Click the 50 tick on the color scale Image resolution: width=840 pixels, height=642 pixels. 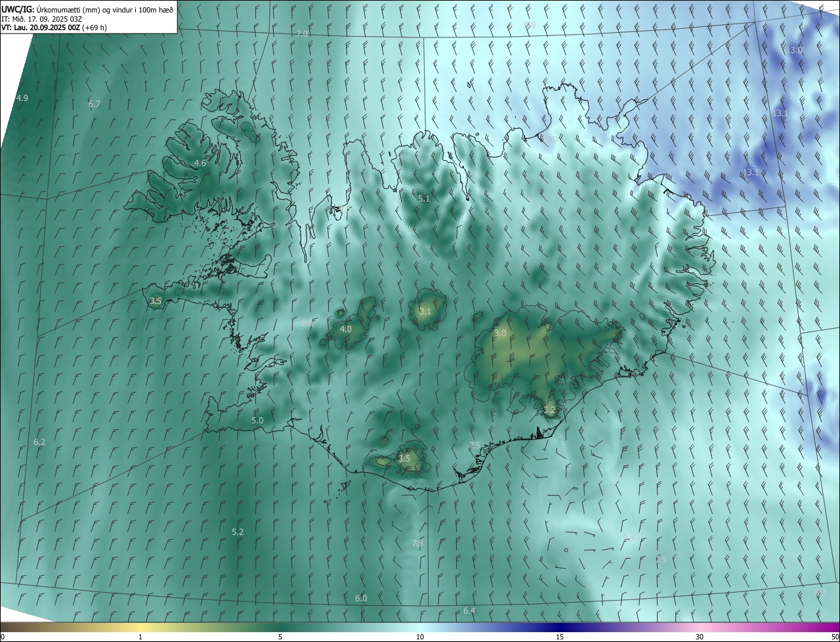(x=835, y=637)
